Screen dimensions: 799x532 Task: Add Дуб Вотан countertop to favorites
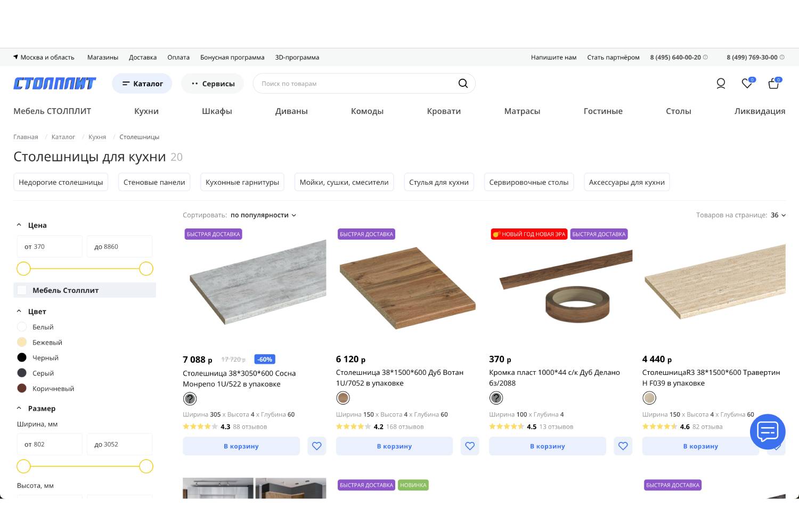pos(470,446)
